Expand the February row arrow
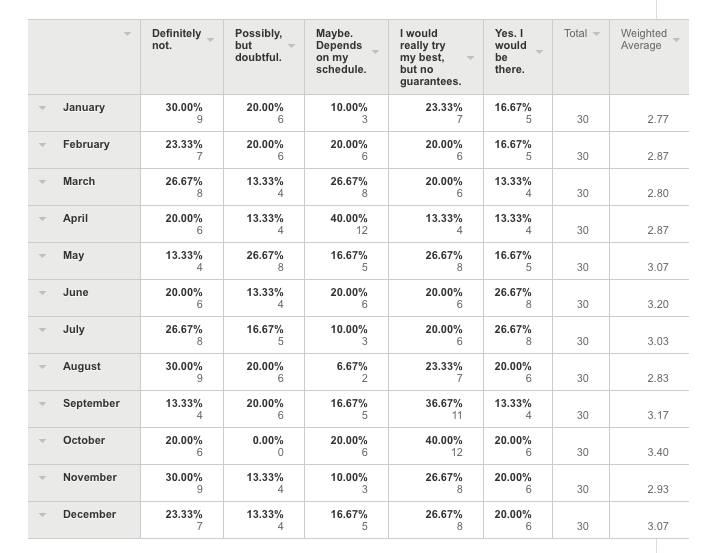 pos(43,144)
